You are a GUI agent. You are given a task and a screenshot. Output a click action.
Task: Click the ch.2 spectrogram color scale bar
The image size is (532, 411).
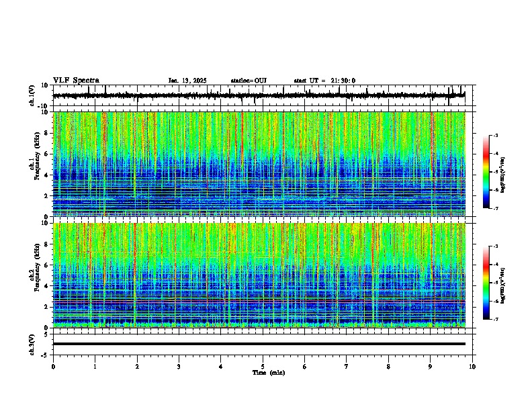tap(486, 283)
